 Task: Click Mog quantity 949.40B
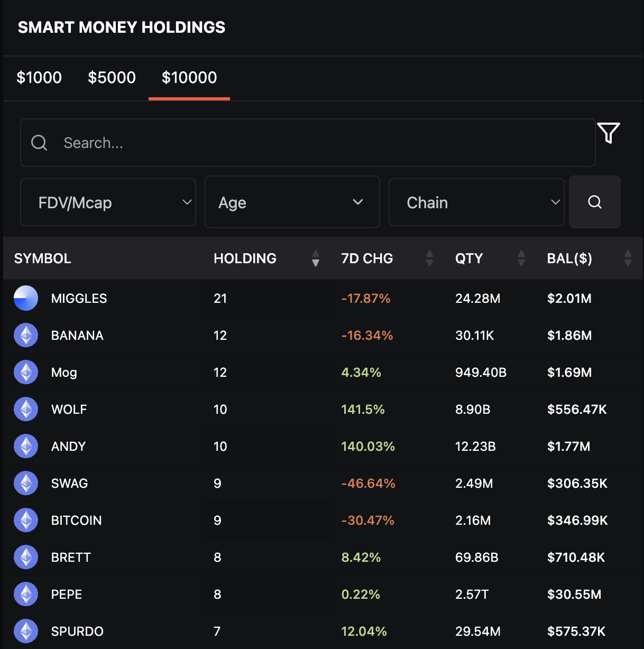coord(481,373)
